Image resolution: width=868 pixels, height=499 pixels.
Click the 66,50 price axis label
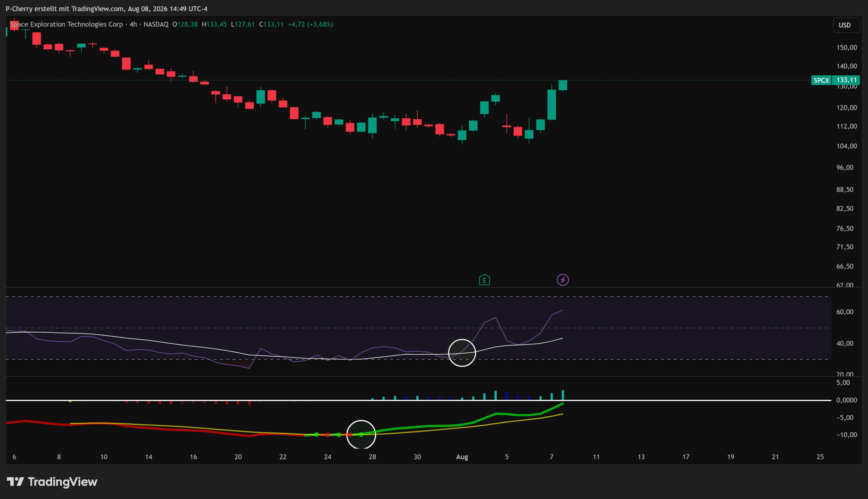pyautogui.click(x=845, y=266)
